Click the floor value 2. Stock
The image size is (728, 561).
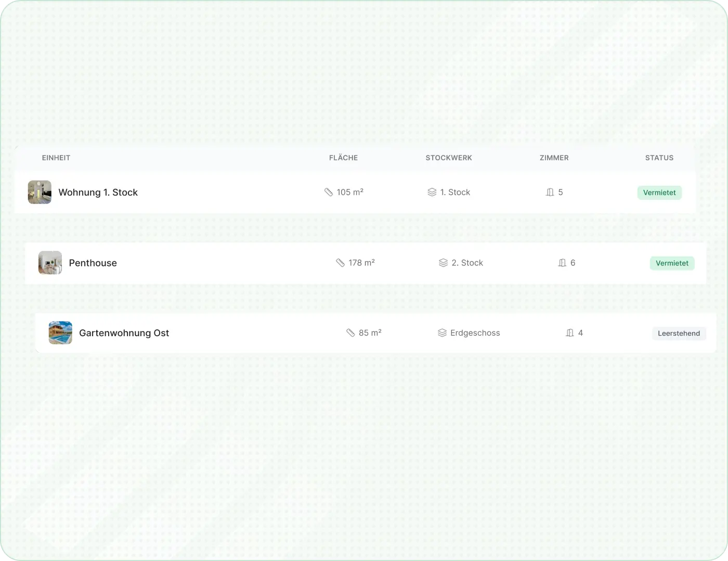[x=467, y=263]
